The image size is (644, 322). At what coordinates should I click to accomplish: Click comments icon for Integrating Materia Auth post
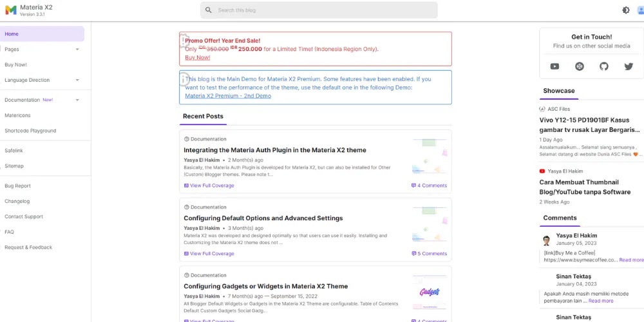[413, 185]
